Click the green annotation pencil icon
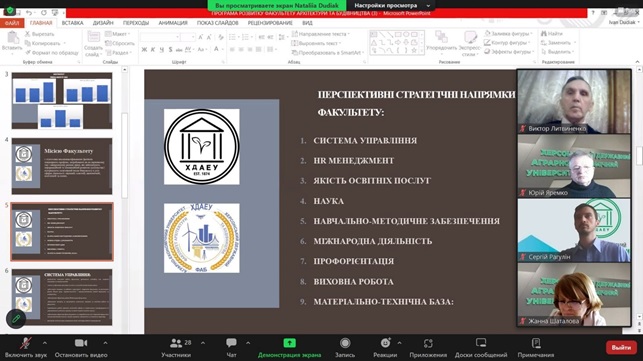Screen dimensions: 643x361 pos(16,319)
